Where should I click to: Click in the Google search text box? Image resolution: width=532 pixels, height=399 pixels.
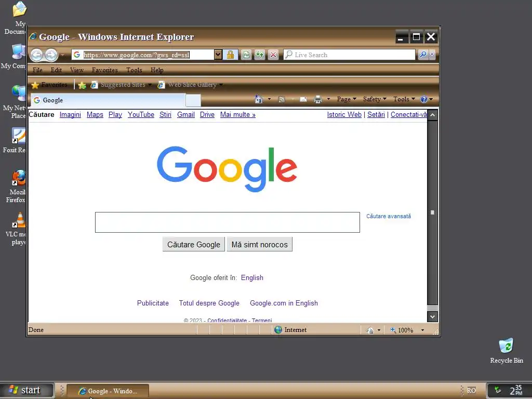tap(228, 222)
